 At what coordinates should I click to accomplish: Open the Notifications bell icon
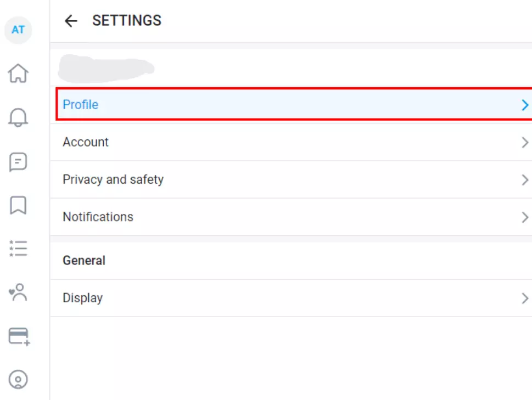coord(18,117)
